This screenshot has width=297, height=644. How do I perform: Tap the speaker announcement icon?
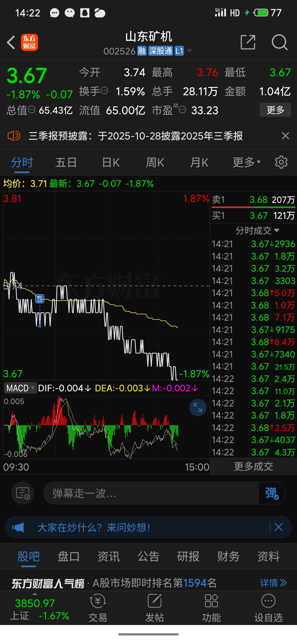click(14, 136)
